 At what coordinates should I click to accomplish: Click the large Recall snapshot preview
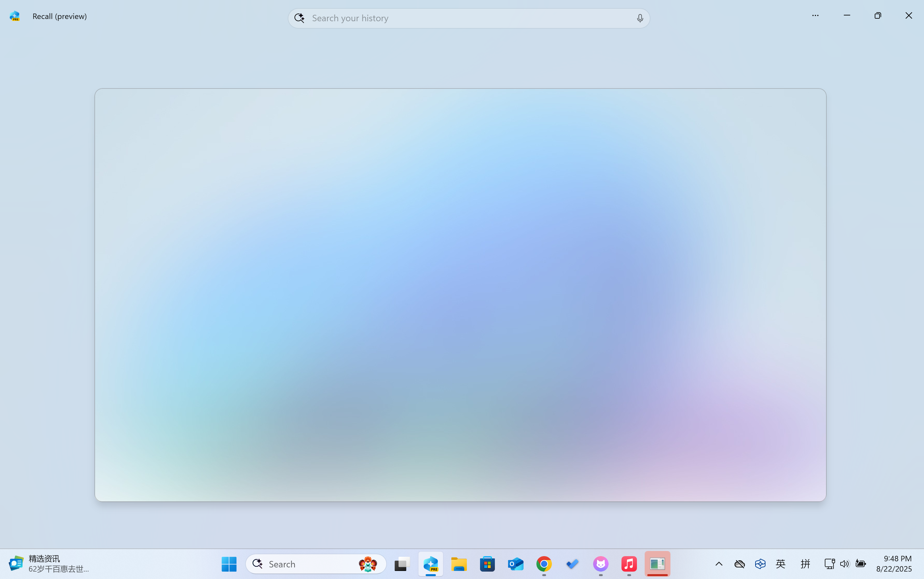click(x=460, y=295)
